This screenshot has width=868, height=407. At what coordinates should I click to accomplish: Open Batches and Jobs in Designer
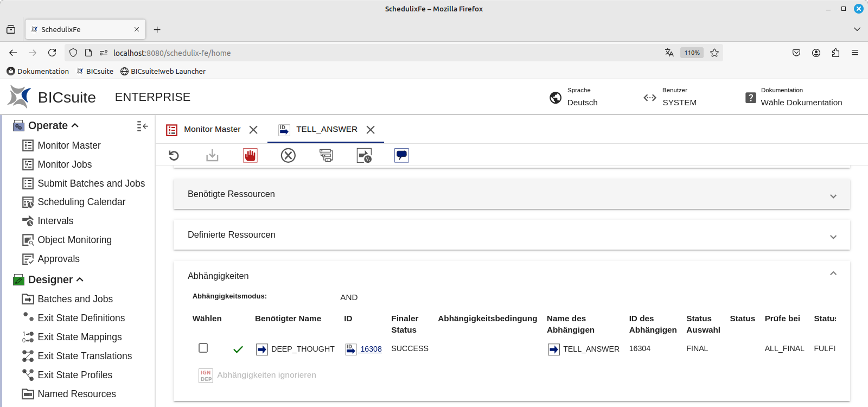coord(75,299)
